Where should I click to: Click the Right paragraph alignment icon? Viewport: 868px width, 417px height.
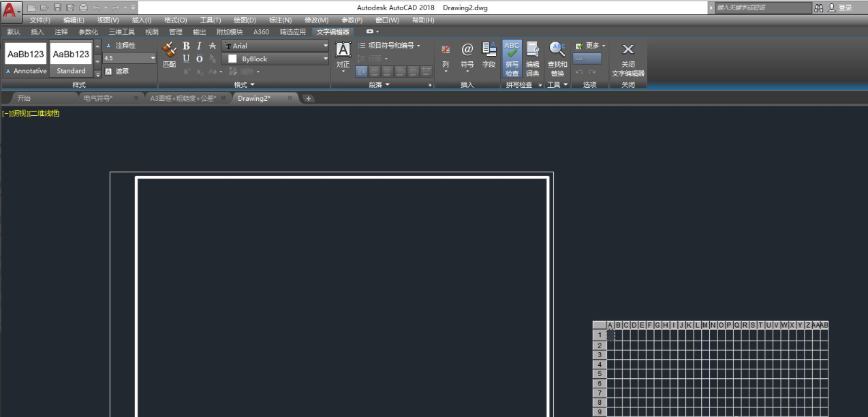(x=401, y=71)
